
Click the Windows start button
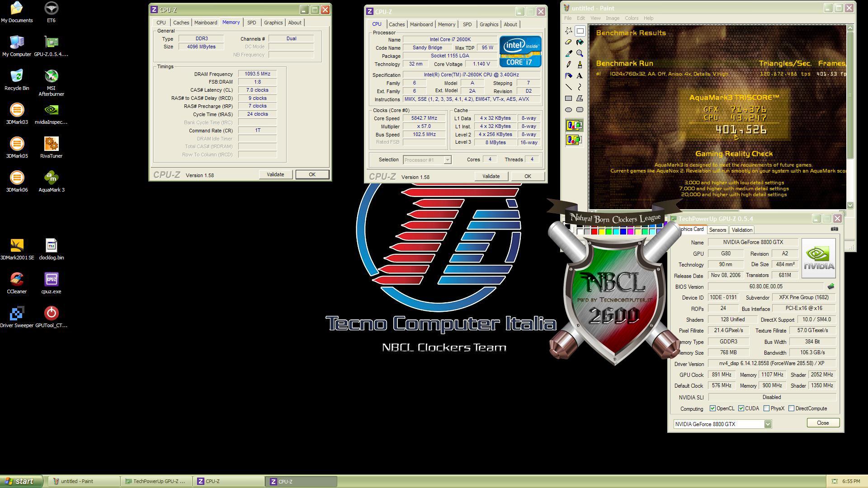(21, 481)
